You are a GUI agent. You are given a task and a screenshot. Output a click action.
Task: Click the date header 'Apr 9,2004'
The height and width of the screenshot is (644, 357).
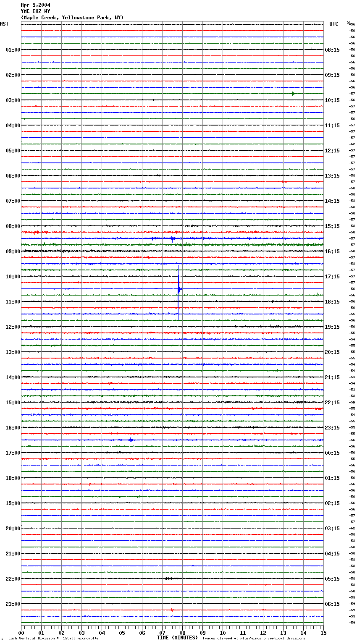tap(36, 5)
